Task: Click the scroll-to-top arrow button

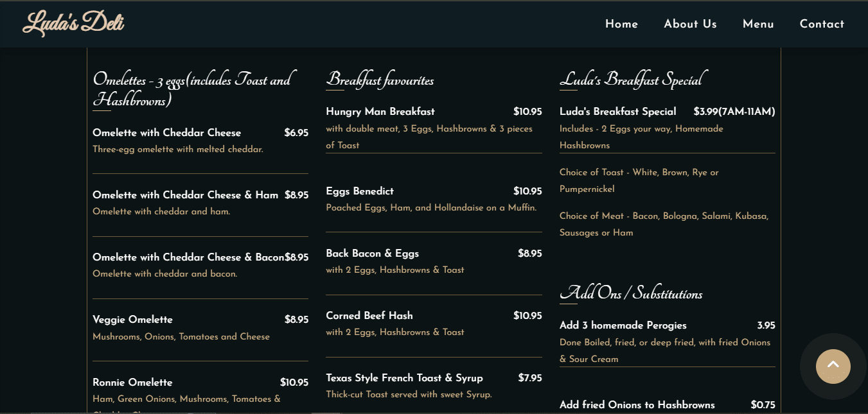Action: (833, 366)
